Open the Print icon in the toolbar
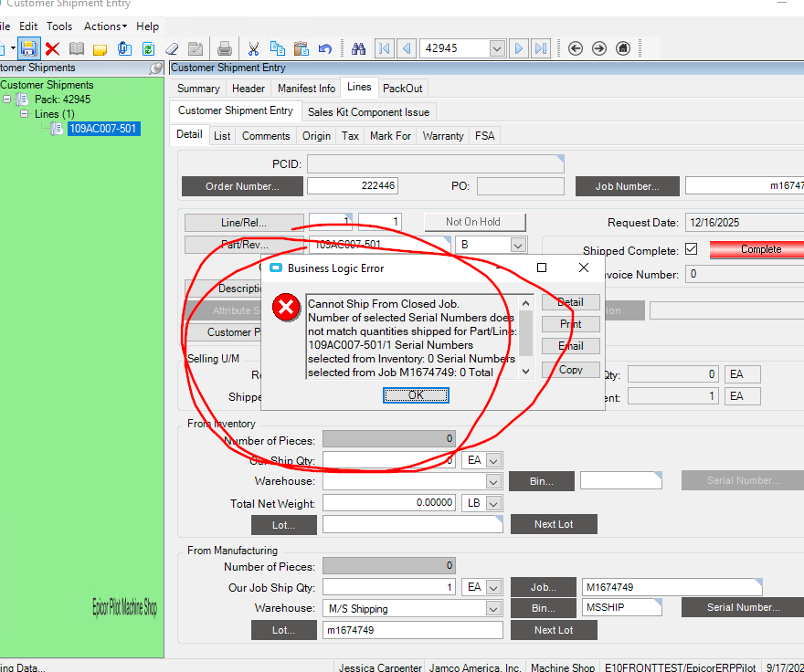Viewport: 804px width, 672px height. click(224, 48)
